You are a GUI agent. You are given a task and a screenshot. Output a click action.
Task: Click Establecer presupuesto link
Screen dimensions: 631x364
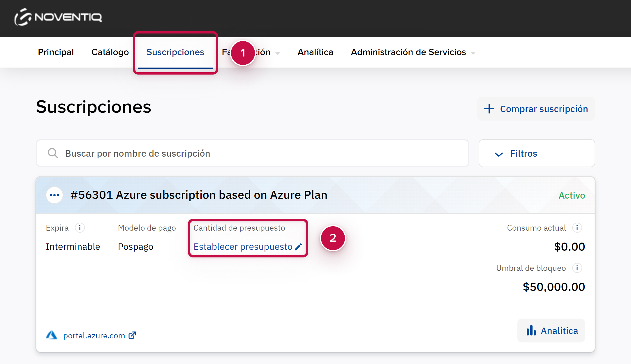click(243, 247)
